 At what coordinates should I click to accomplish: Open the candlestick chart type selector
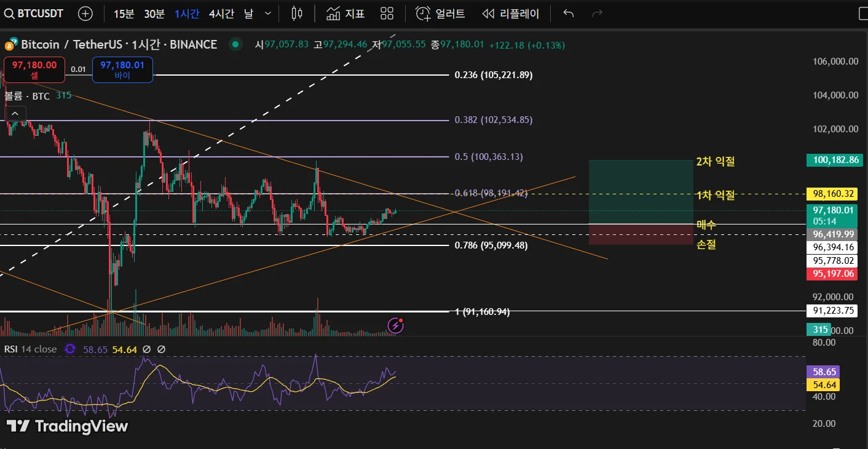click(297, 13)
